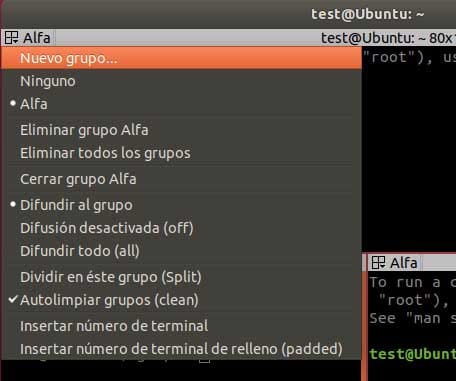The image size is (456, 381).
Task: Click the test@Ubuntu: ~ 80x terminal title label
Action: pyautogui.click(x=388, y=38)
